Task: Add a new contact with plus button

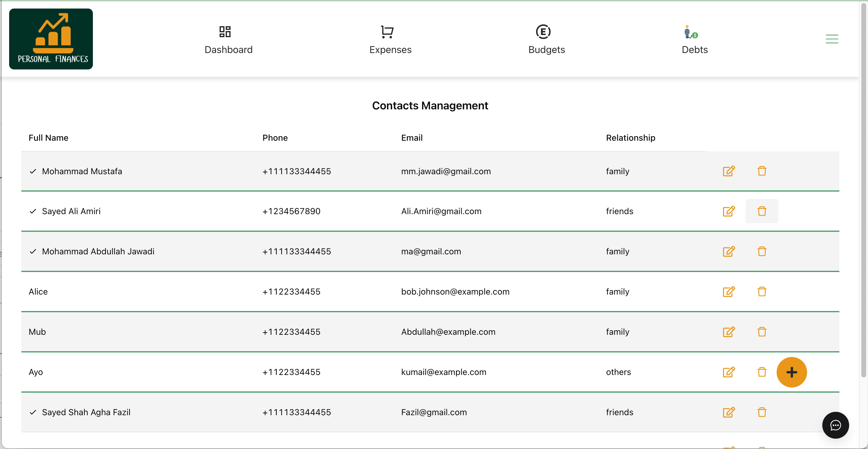Action: [x=791, y=372]
